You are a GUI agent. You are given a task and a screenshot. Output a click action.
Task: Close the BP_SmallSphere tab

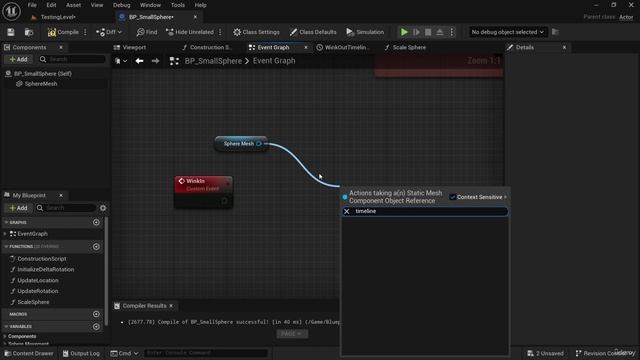195,17
